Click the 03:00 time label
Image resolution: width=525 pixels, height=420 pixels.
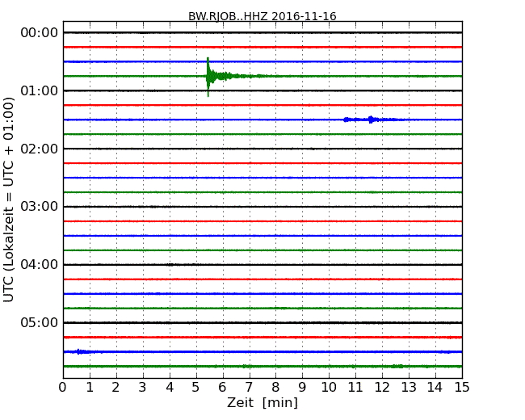[x=40, y=207]
